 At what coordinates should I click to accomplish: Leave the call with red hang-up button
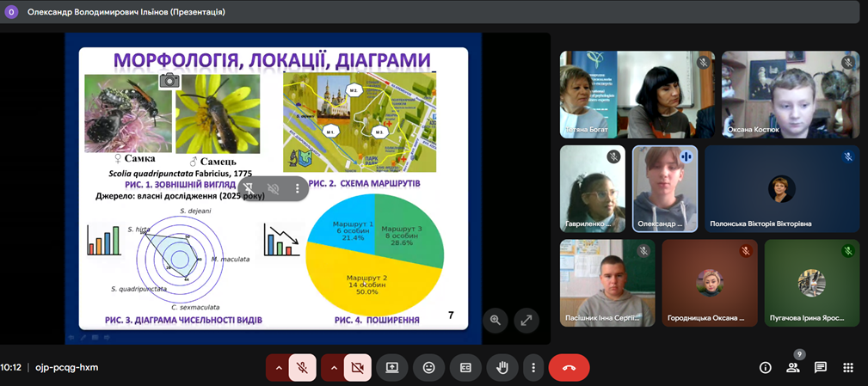click(569, 367)
